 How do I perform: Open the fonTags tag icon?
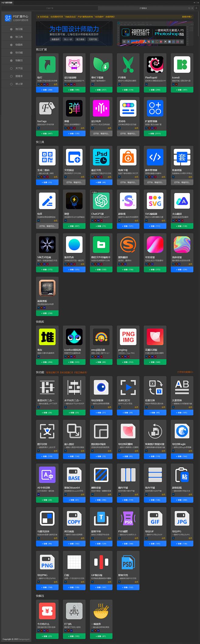click(x=47, y=108)
